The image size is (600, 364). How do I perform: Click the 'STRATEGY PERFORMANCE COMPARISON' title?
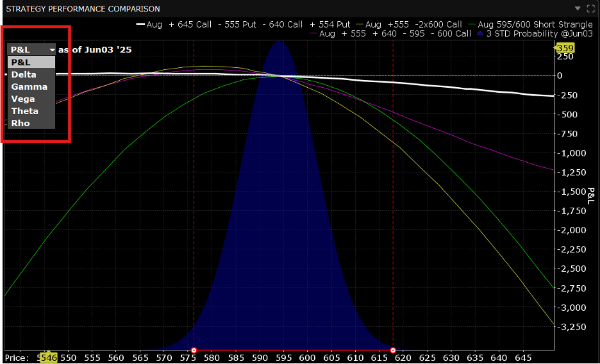(83, 8)
